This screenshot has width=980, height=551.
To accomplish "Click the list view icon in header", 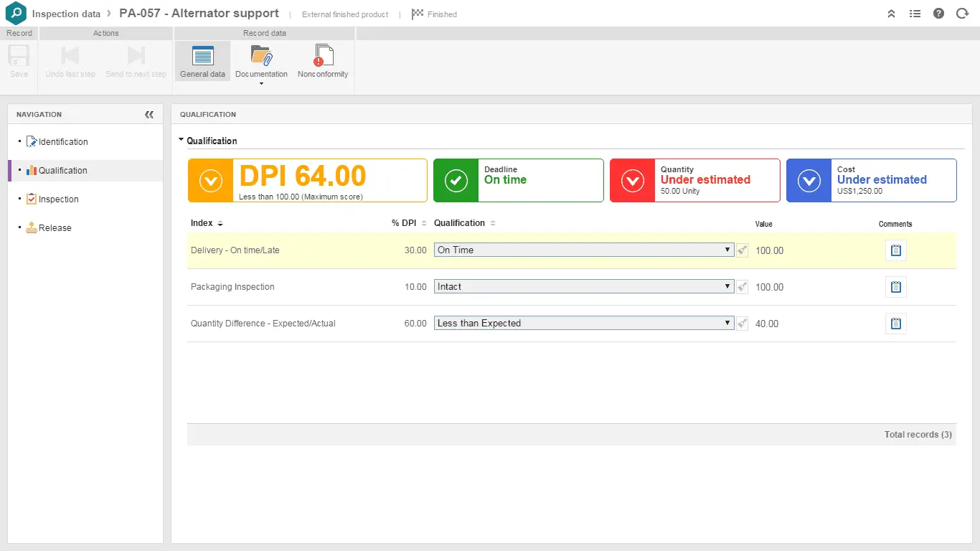I will coord(915,14).
